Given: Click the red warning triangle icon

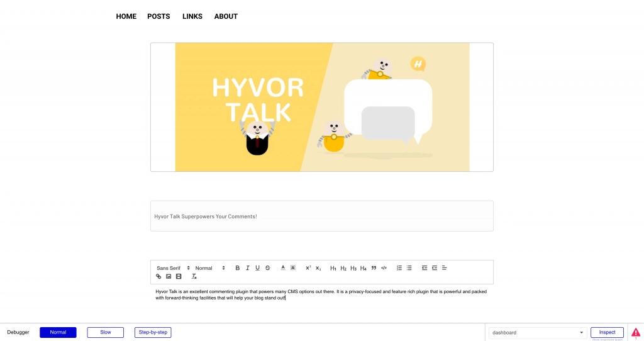Looking at the screenshot, I should point(636,332).
